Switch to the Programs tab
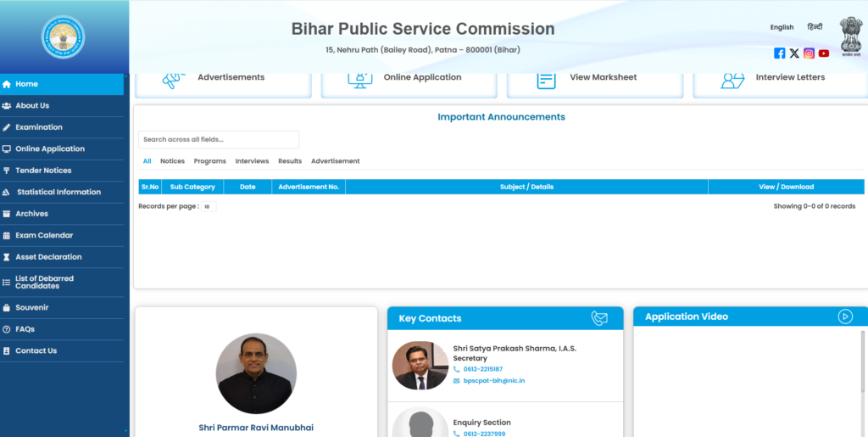 click(210, 161)
